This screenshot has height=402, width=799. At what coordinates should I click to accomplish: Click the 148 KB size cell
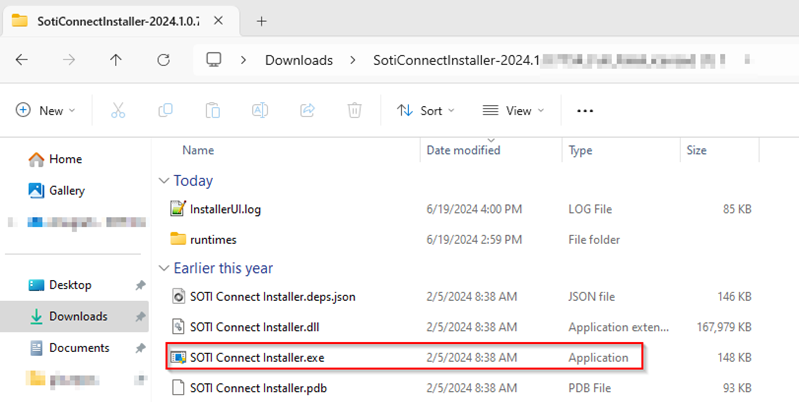[x=734, y=358]
